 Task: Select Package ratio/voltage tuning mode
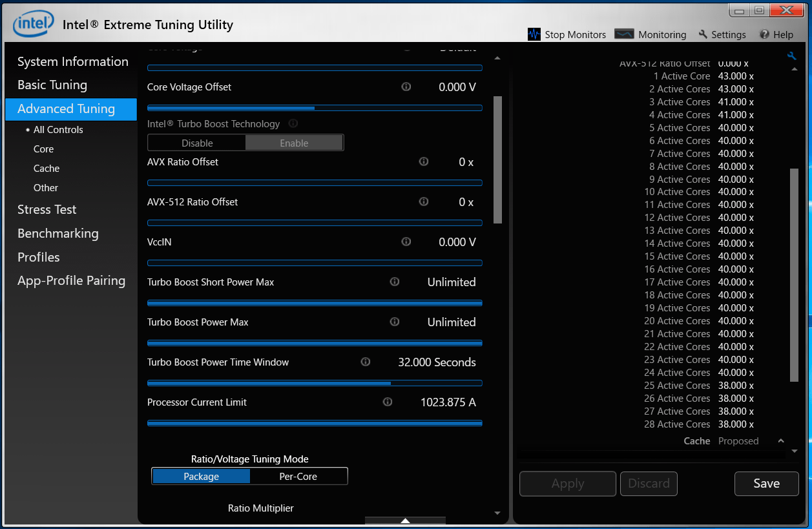point(201,476)
